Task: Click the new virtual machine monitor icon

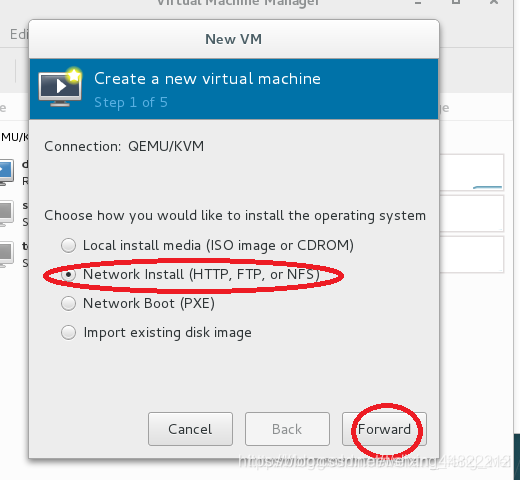Action: [x=60, y=87]
